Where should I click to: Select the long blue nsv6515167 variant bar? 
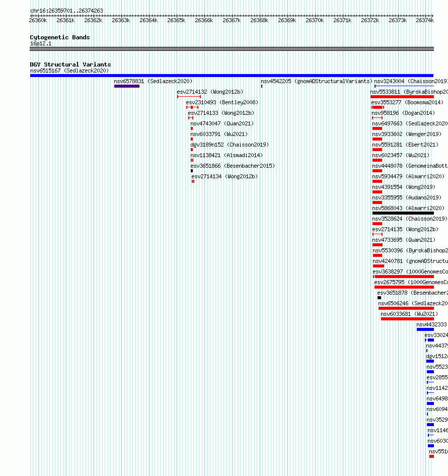pos(232,76)
